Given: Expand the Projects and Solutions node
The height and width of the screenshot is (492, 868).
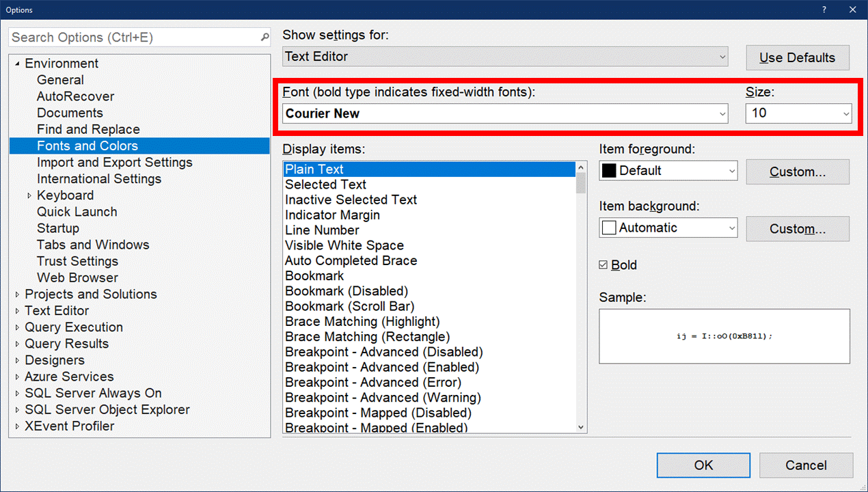Looking at the screenshot, I should (x=17, y=295).
